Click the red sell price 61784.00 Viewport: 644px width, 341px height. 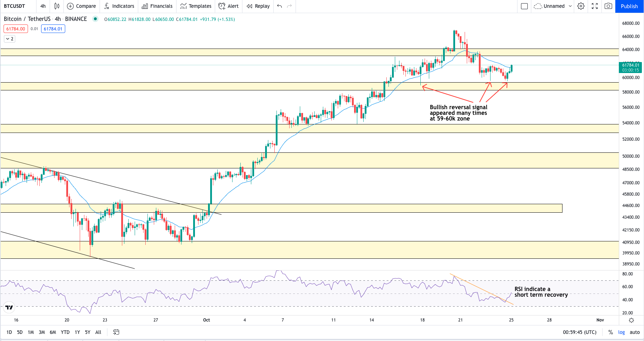pos(16,29)
